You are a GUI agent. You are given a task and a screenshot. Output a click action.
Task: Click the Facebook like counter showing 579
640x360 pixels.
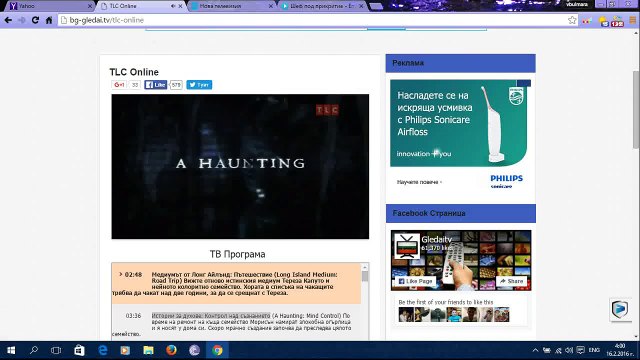[x=176, y=84]
